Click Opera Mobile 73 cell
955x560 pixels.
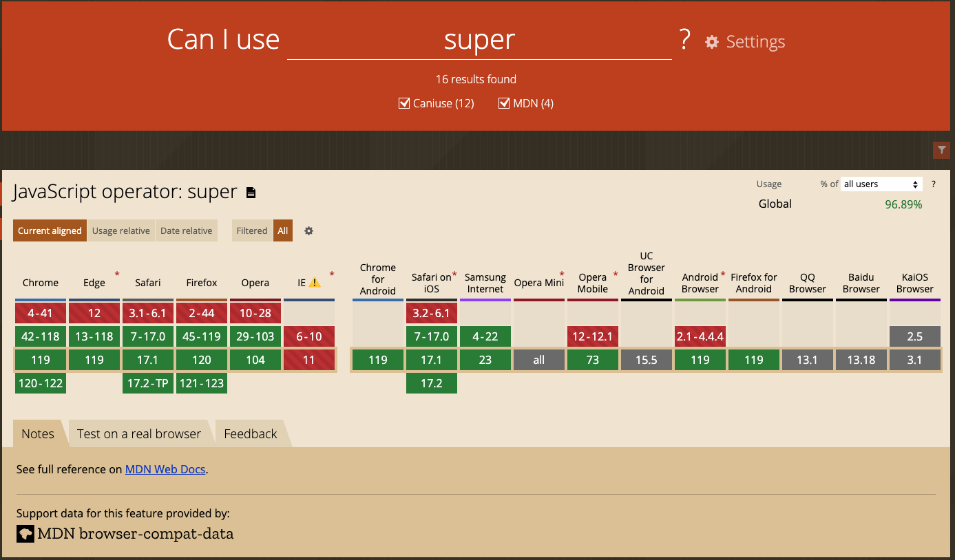593,360
